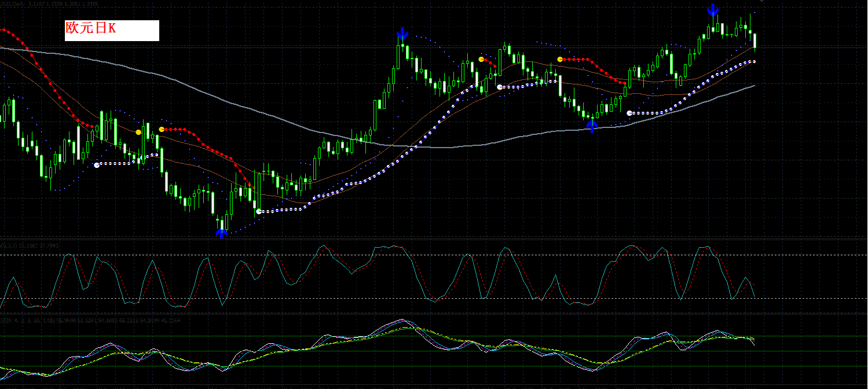868x389 pixels.
Task: Click the blue down arrow above the chart's highest peak
Action: [713, 9]
